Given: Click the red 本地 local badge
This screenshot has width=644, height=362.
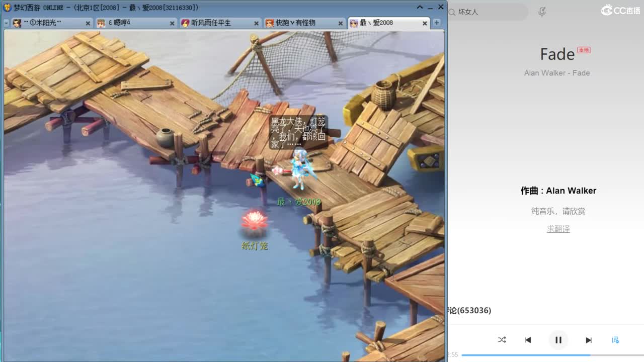Looking at the screenshot, I should 584,50.
